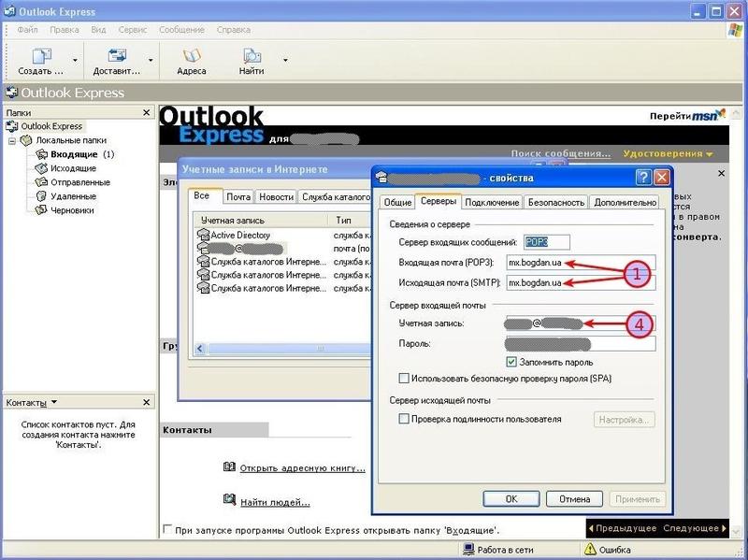Viewport: 748px width, 560px height.
Task: Click the Найти людей link
Action: (x=275, y=502)
